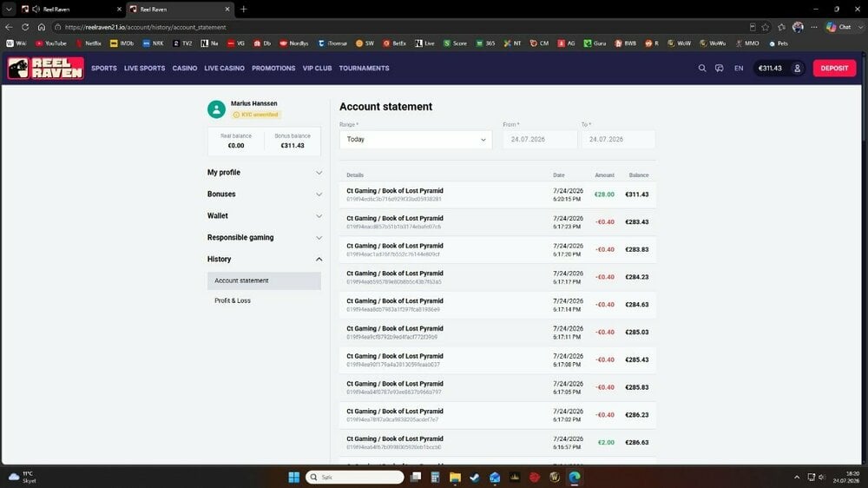Viewport: 868px width, 488px height.
Task: Refresh the page in browser toolbar
Action: (25, 27)
